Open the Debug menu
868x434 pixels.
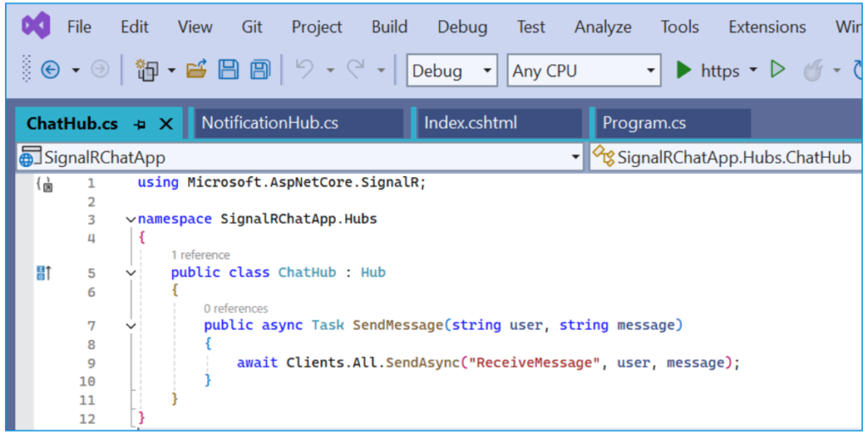click(462, 26)
